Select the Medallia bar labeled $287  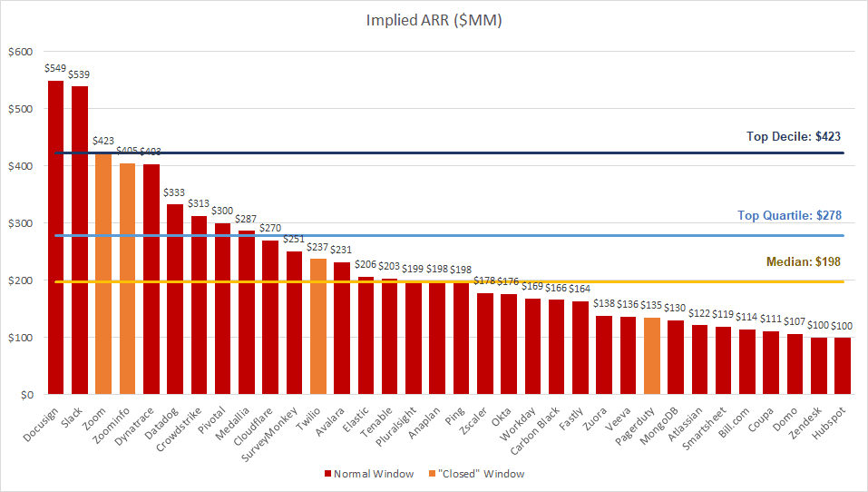(247, 312)
